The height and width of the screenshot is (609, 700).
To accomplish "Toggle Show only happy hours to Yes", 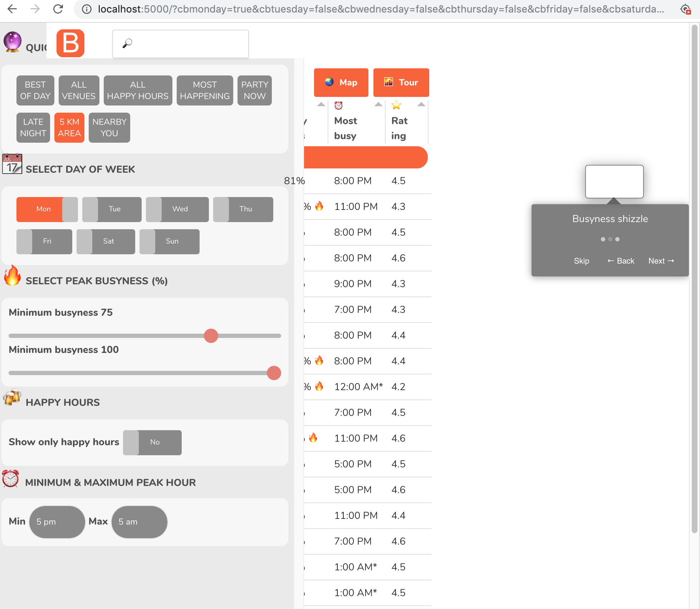I will click(152, 442).
